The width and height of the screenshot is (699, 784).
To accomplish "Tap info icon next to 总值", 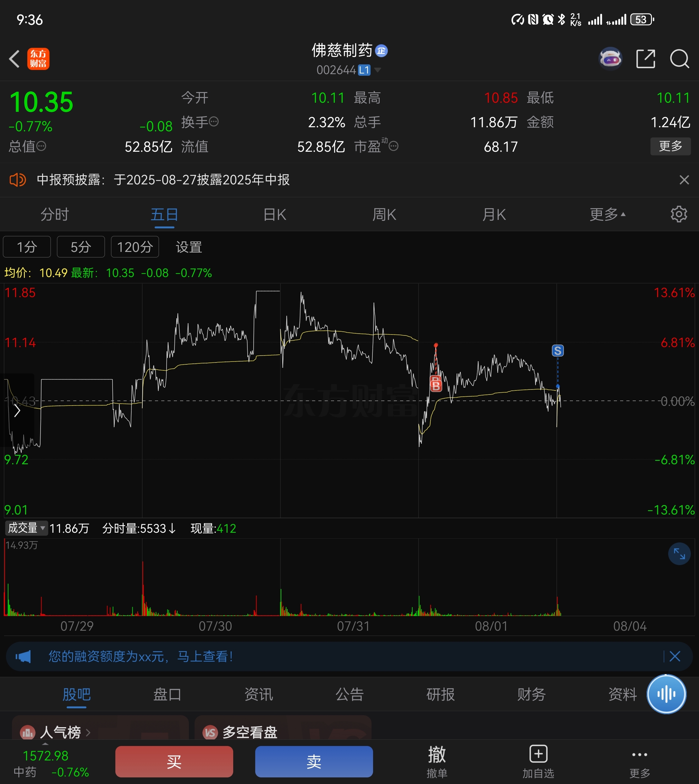I will (x=41, y=146).
